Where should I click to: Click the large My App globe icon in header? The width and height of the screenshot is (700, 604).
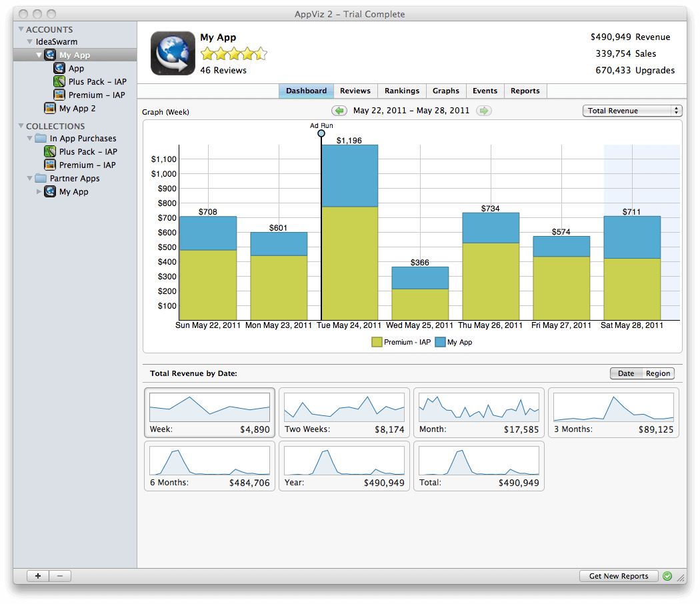[173, 53]
